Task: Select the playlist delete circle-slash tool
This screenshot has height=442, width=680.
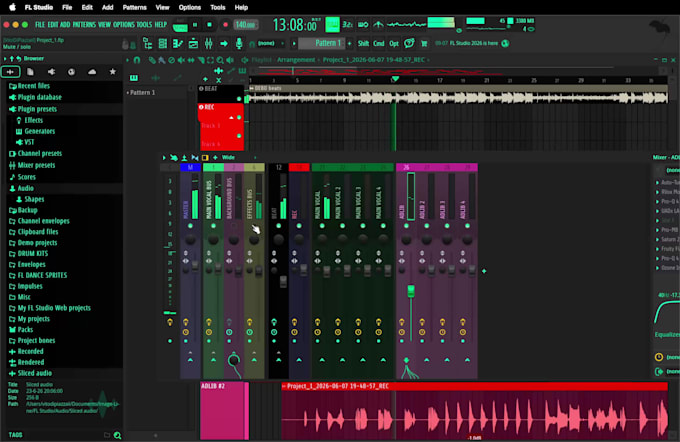Action: click(x=172, y=60)
